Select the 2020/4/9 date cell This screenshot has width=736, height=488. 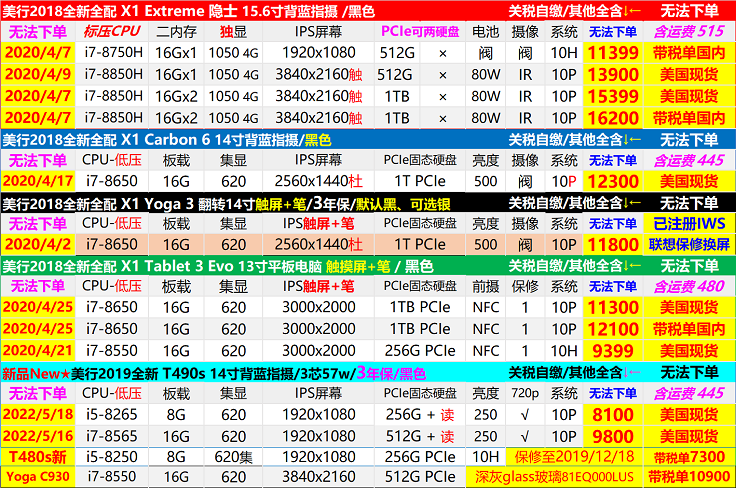[x=37, y=75]
